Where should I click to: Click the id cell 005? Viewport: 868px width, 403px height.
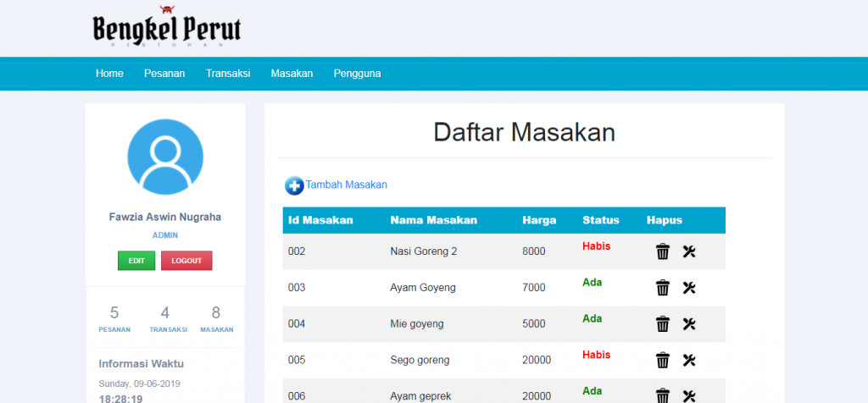tap(297, 361)
